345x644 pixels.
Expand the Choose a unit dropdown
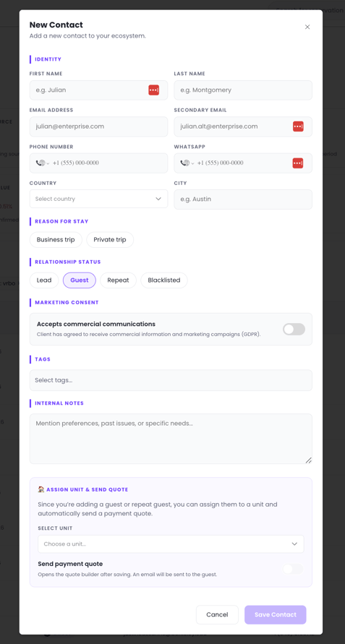[x=171, y=544]
